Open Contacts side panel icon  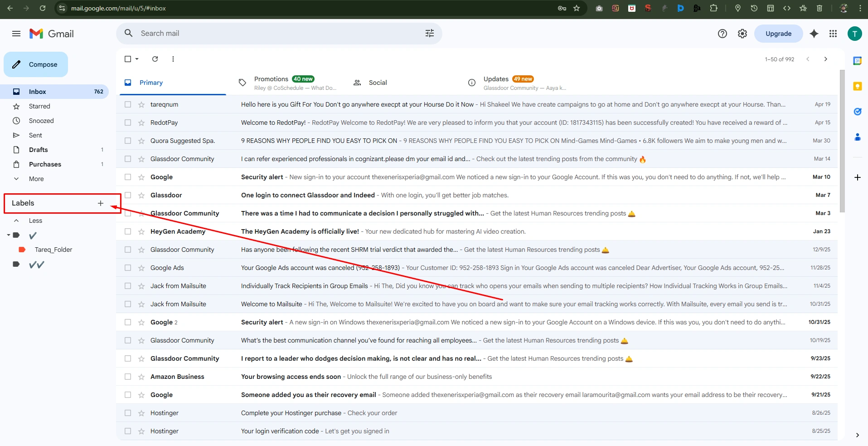857,137
